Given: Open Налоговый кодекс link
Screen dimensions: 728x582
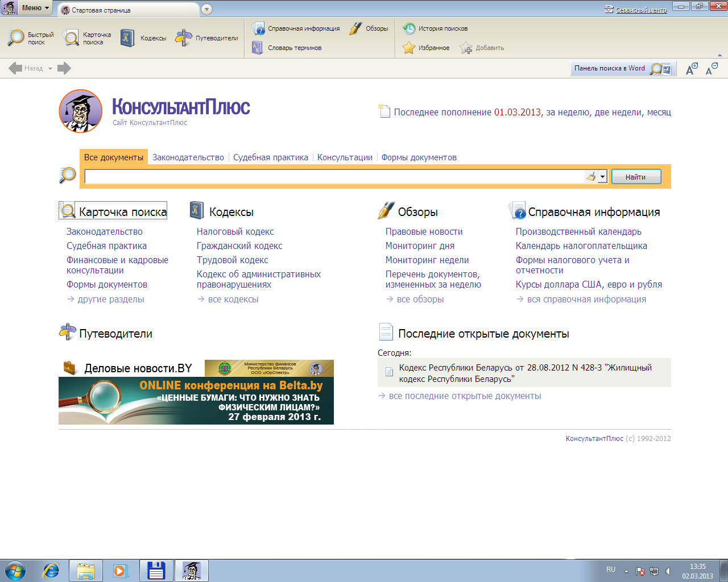Looking at the screenshot, I should [x=235, y=232].
